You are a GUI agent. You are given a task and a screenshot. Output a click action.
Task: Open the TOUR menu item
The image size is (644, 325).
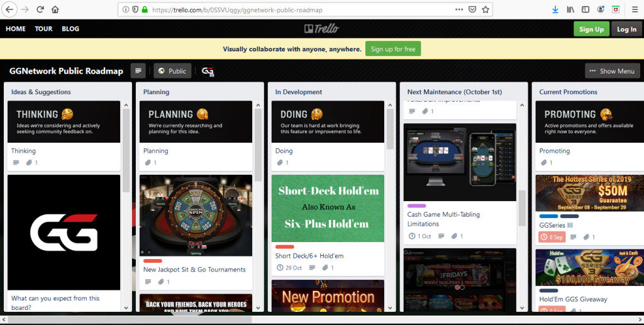click(x=43, y=29)
